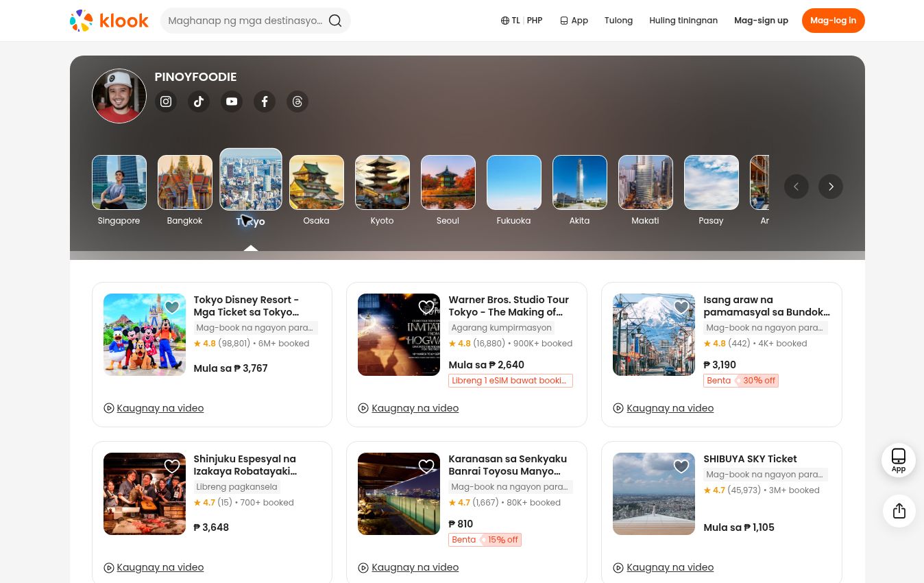Click the SHIBUYA SKY thumbnail image
Viewport: 924px width, 583px height.
[x=654, y=494]
